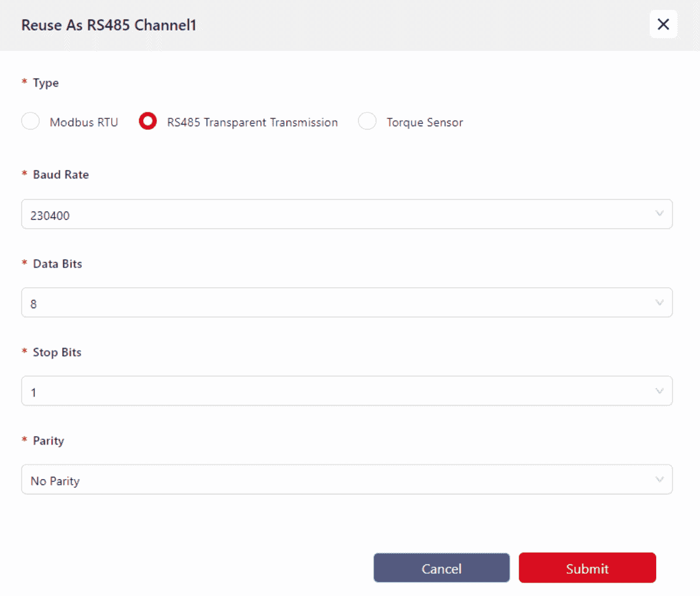Select RS485 Transparent Transmission radio option
700x596 pixels.
point(148,122)
